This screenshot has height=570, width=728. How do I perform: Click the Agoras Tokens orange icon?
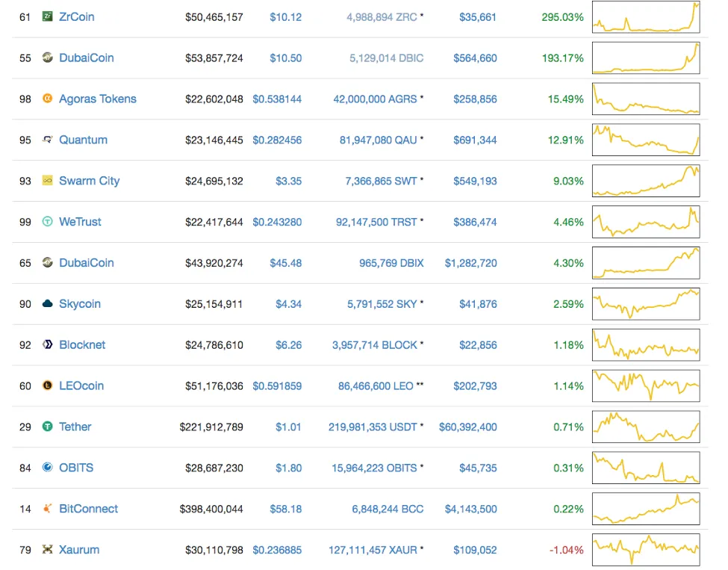point(47,99)
